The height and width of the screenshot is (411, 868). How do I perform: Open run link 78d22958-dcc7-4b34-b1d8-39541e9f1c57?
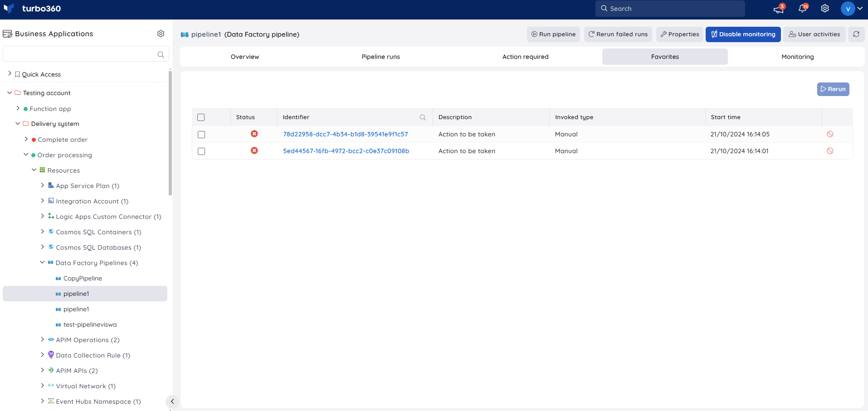pyautogui.click(x=346, y=134)
